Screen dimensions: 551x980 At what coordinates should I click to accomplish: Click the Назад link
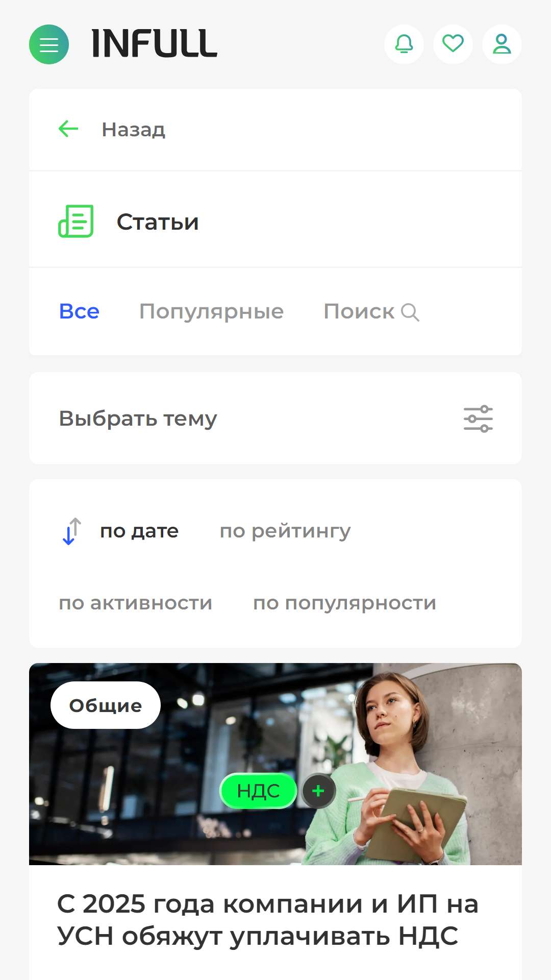[x=134, y=130]
